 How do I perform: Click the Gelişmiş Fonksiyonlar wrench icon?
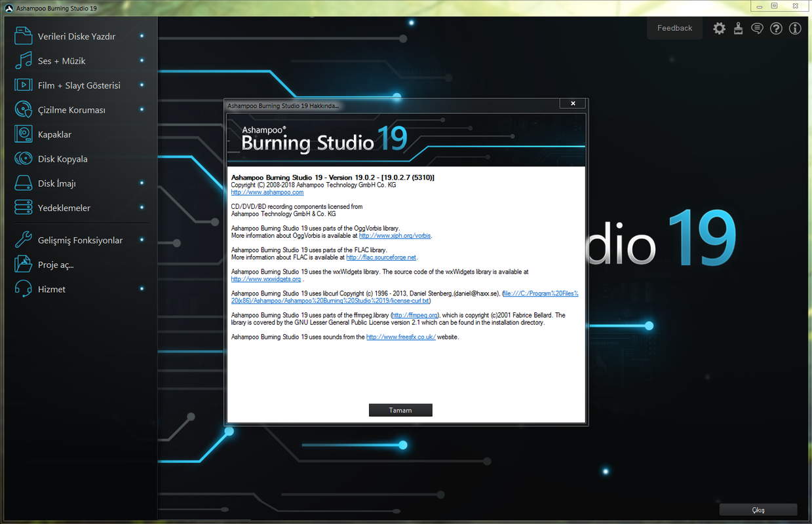click(x=24, y=240)
